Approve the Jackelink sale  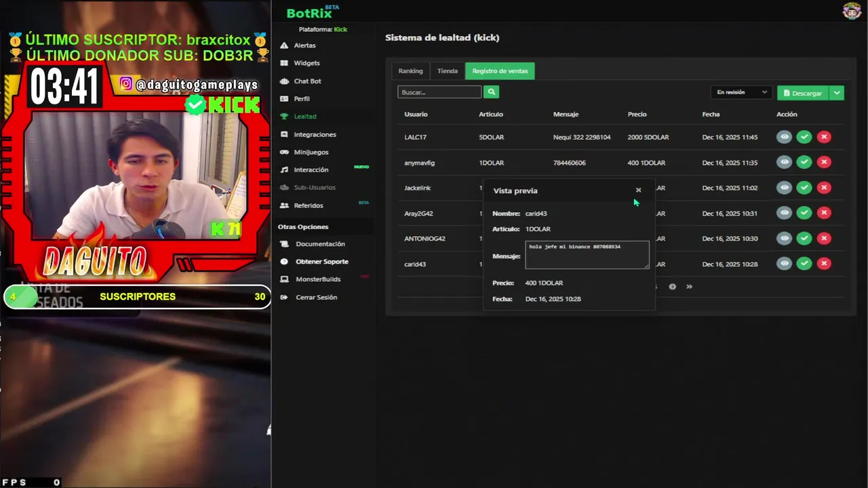[804, 188]
